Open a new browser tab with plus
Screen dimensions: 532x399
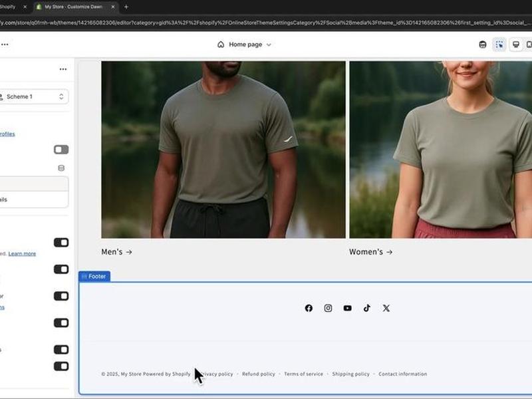(126, 7)
